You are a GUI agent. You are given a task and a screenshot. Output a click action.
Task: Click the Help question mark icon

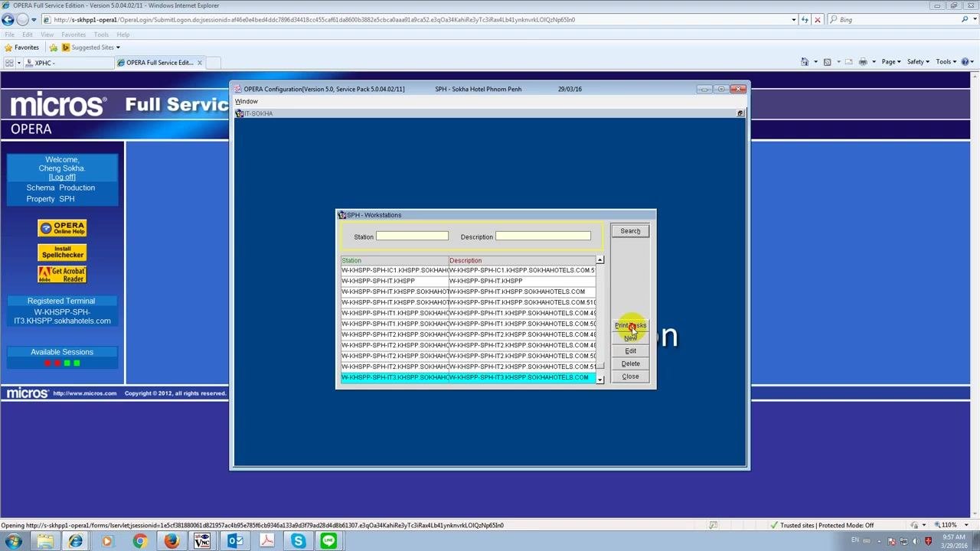click(965, 62)
